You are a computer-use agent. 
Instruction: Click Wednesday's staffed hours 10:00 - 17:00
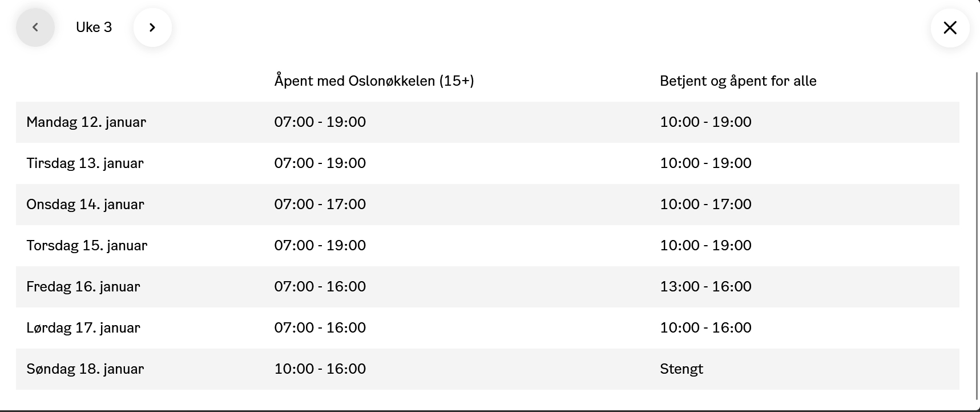coord(705,205)
